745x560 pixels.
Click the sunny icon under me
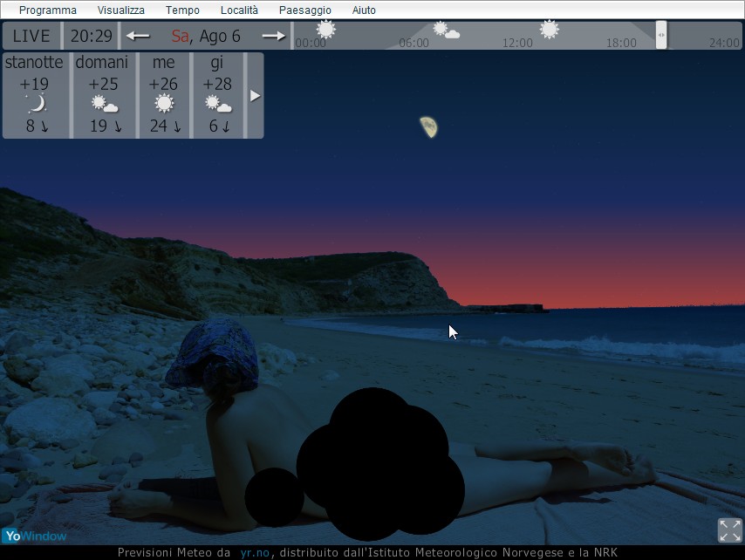164,104
